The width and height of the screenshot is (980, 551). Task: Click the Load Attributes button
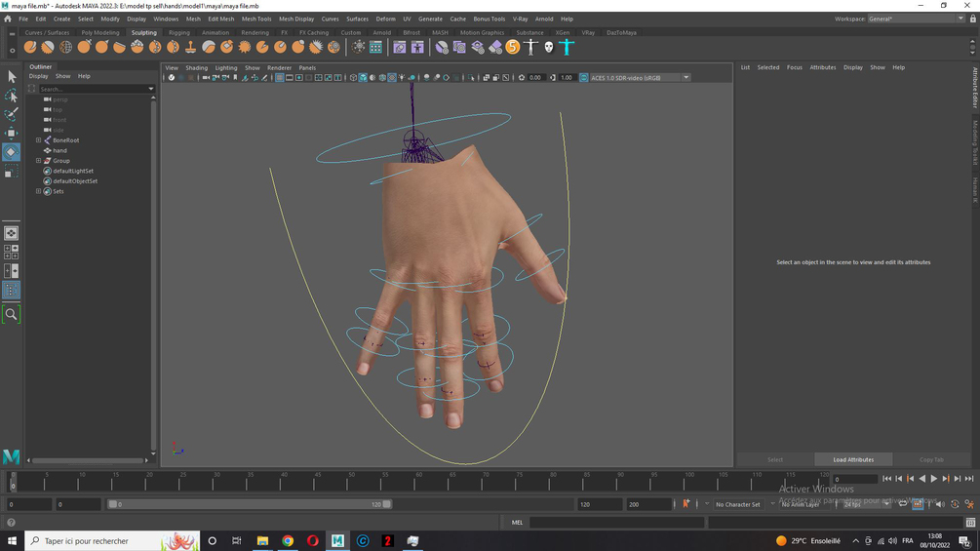853,459
